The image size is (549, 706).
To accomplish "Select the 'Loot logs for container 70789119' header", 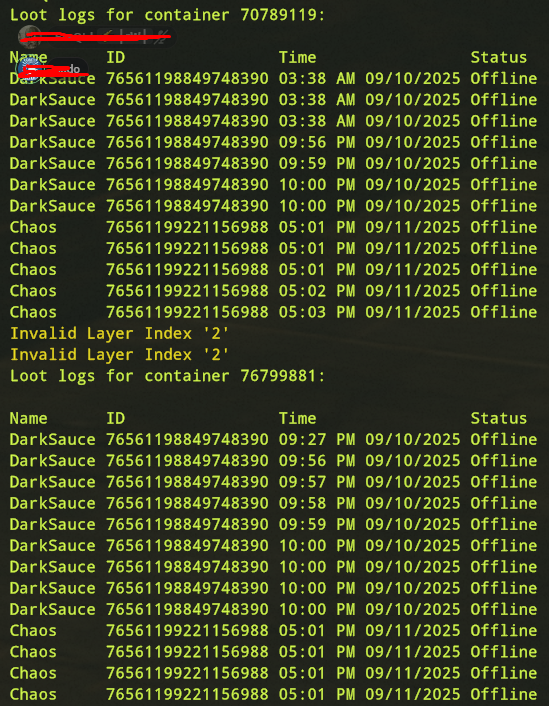I will pos(167,15).
